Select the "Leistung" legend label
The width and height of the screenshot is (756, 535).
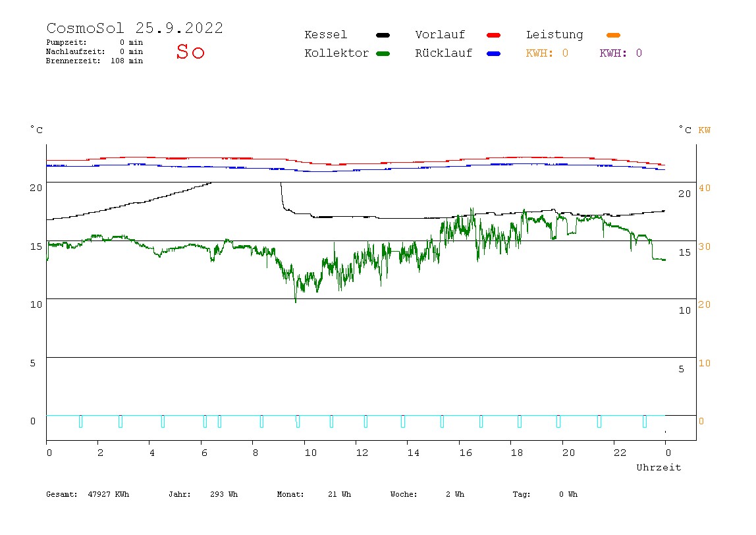click(554, 35)
